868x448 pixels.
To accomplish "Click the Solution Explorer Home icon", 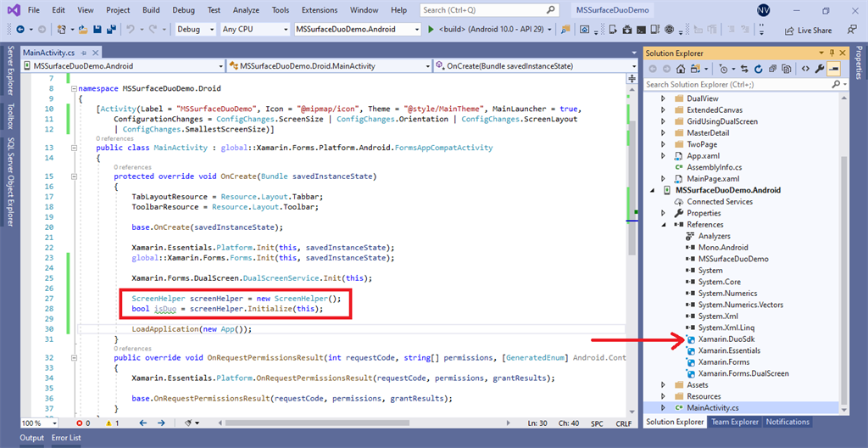I will [x=681, y=70].
